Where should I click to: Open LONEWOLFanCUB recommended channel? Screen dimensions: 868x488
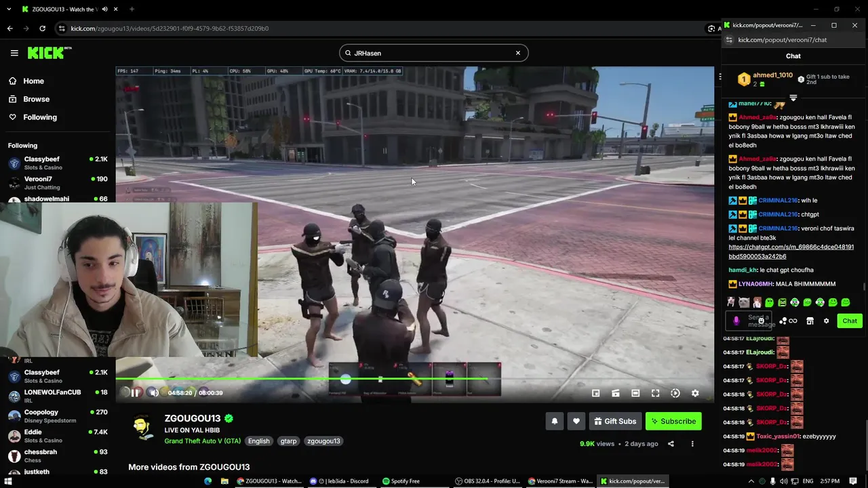click(x=58, y=396)
